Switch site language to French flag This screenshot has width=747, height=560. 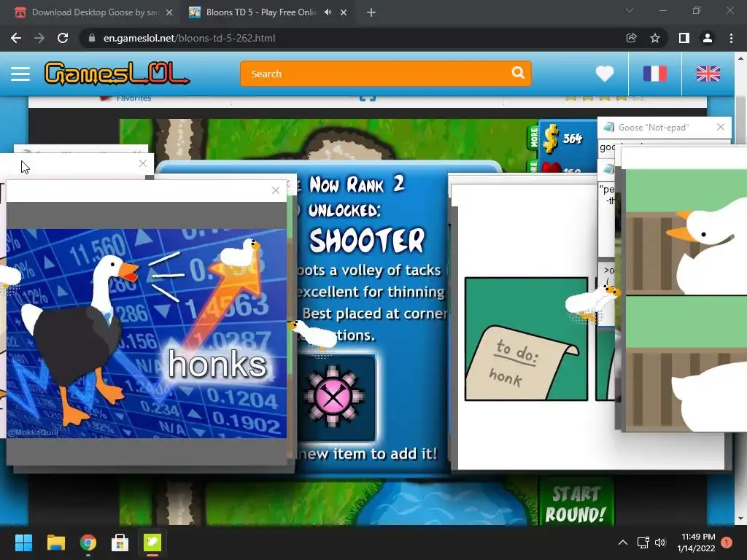pyautogui.click(x=655, y=74)
